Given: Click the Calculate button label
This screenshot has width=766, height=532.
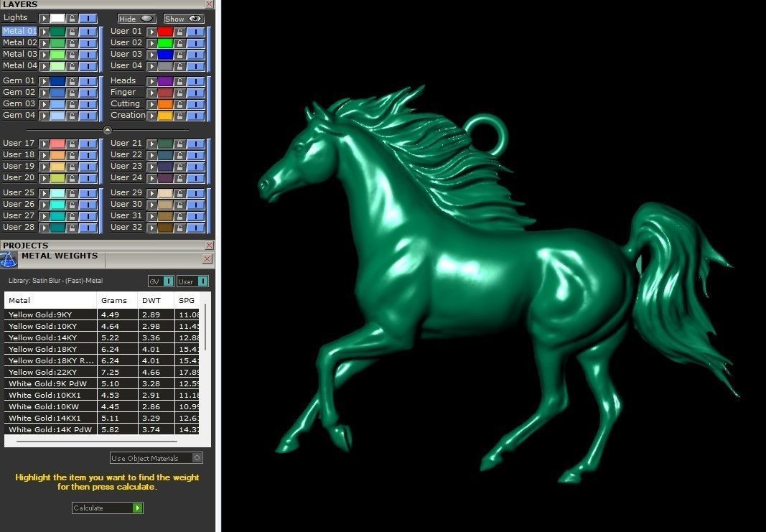Looking at the screenshot, I should coord(88,508).
